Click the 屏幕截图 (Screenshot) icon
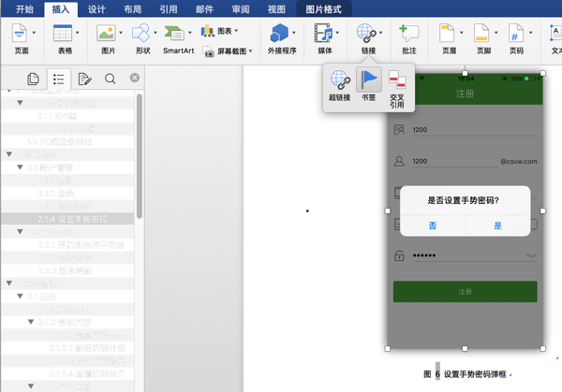The width and height of the screenshot is (562, 392). coord(208,51)
